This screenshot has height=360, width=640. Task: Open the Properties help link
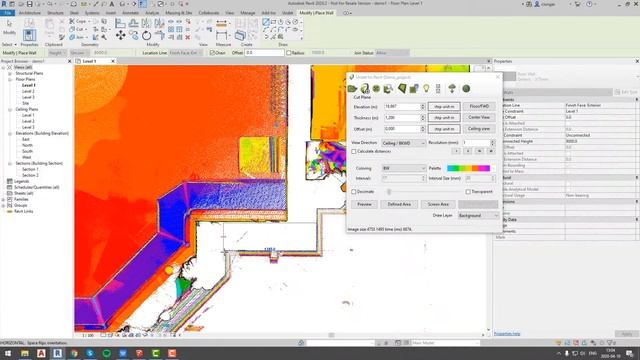(507, 333)
